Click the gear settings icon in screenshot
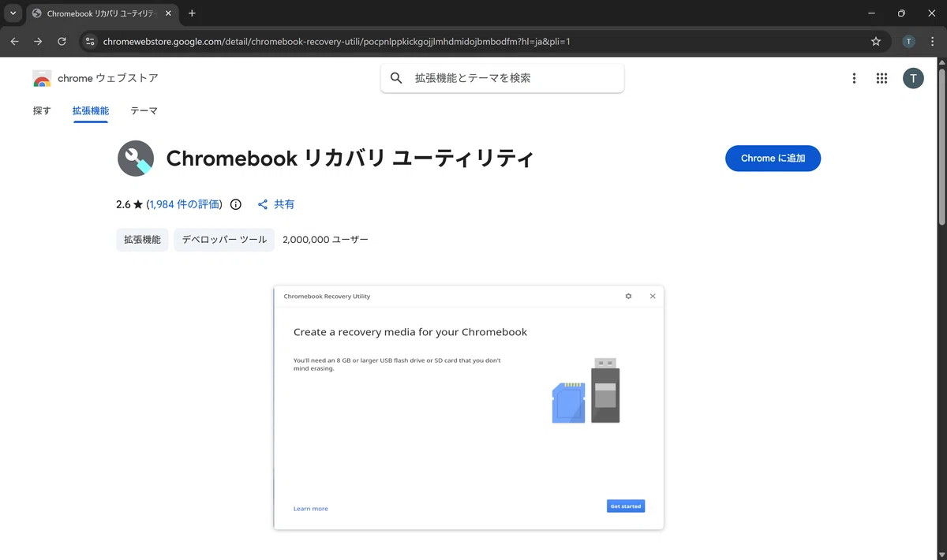The height and width of the screenshot is (560, 947). pyautogui.click(x=628, y=296)
